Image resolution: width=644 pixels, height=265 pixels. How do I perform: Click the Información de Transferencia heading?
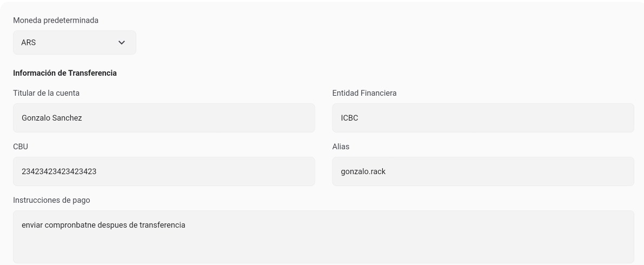65,73
